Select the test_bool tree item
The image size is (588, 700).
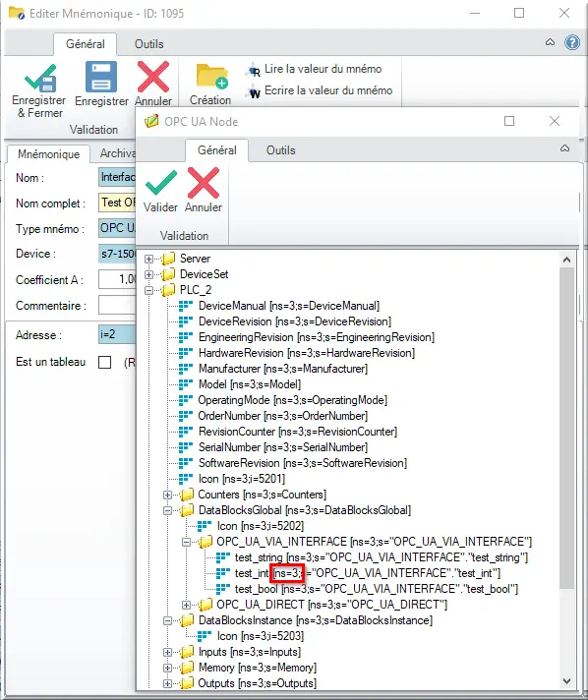pyautogui.click(x=377, y=589)
